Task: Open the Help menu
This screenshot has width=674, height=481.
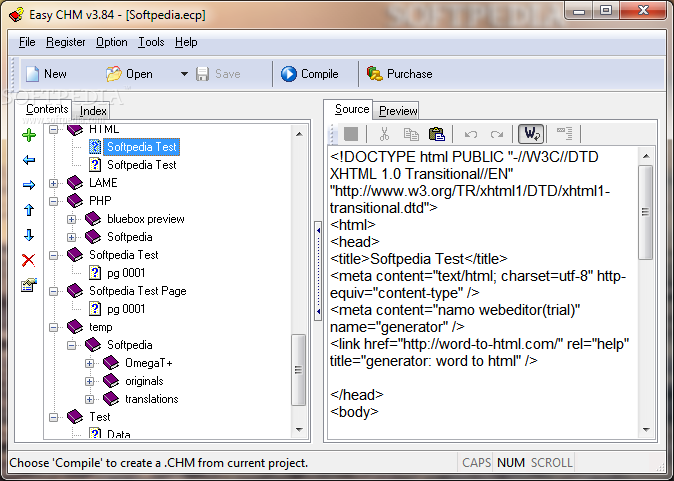Action: coord(186,42)
